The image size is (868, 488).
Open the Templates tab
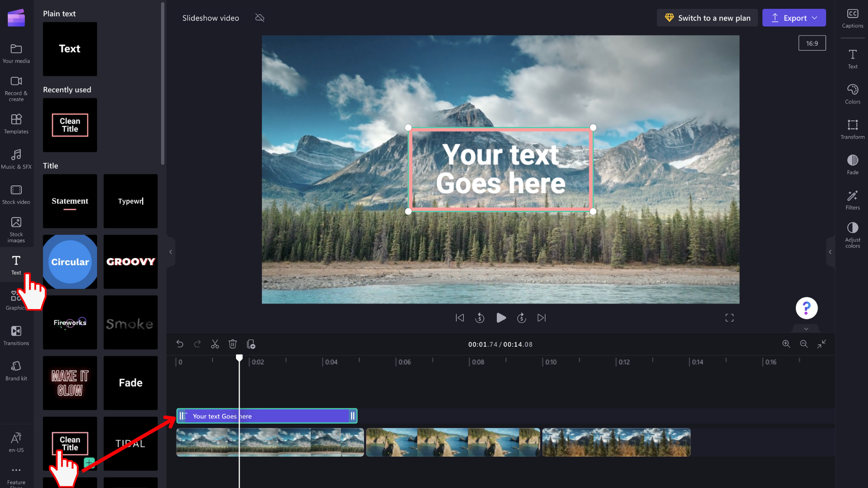click(x=16, y=124)
